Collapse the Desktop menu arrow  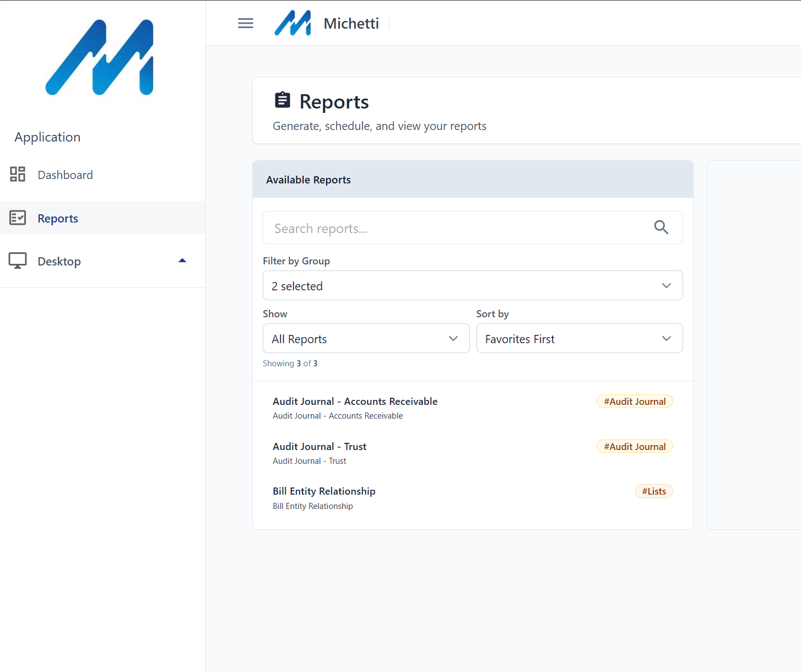182,261
